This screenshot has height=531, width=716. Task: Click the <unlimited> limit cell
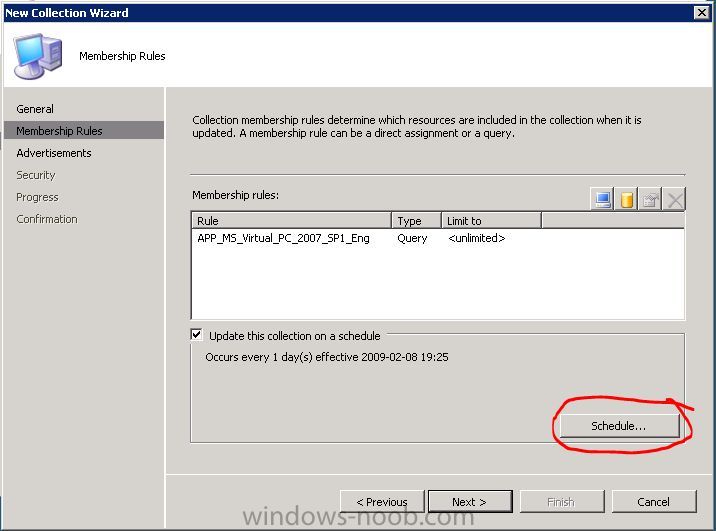(477, 238)
